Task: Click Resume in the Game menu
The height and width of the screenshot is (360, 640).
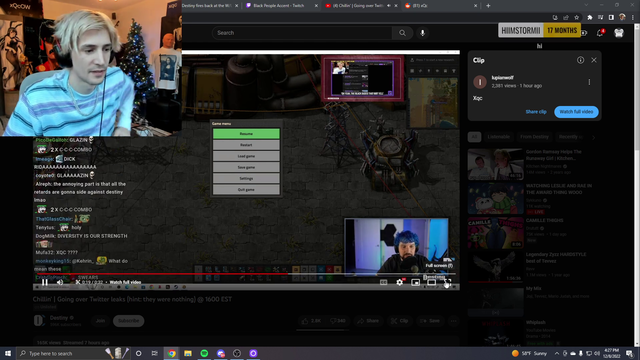Action: 246,133
